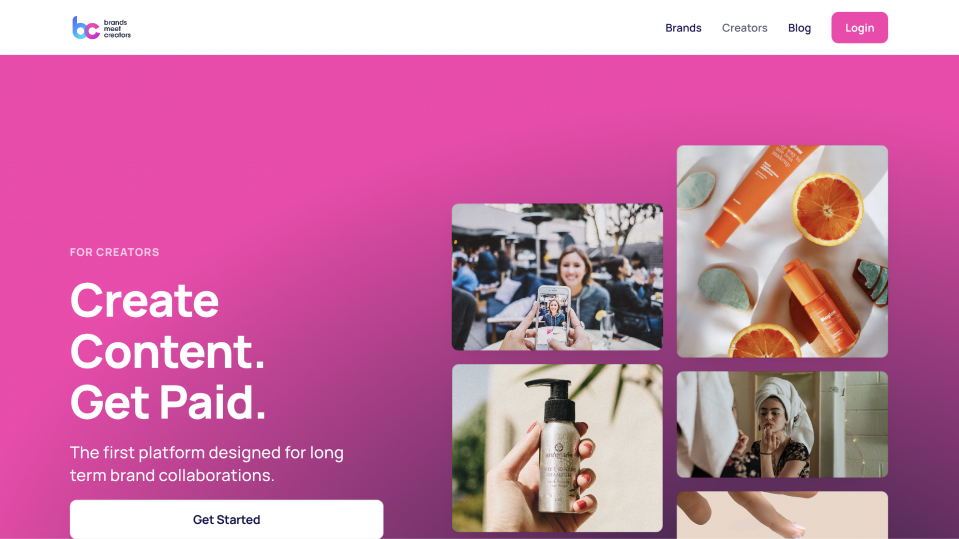Click the colorful bc logo icon
Viewport: 959px width, 539px height.
(x=86, y=28)
